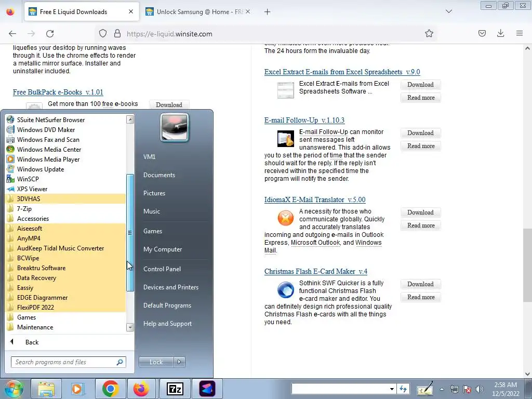Open Default Programs

tap(167, 305)
